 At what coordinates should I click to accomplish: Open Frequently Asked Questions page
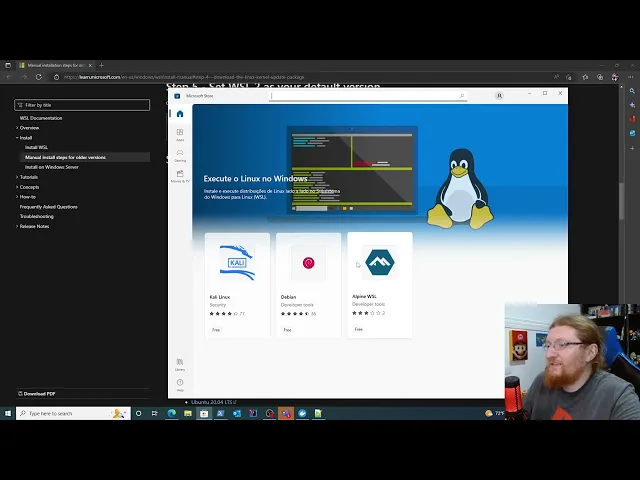(x=49, y=207)
